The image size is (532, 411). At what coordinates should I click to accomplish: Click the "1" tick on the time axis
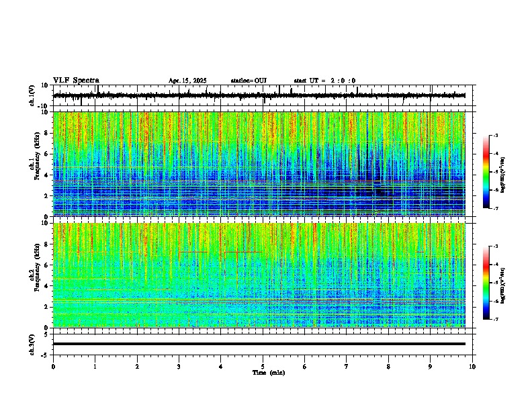pyautogui.click(x=95, y=367)
